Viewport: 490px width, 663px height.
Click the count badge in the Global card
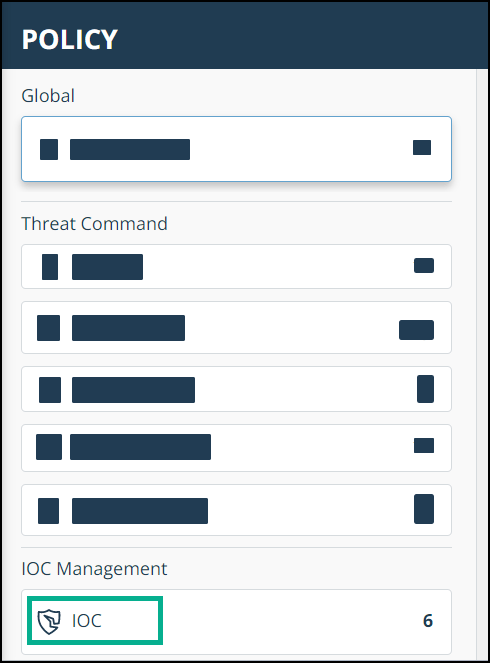tap(422, 148)
